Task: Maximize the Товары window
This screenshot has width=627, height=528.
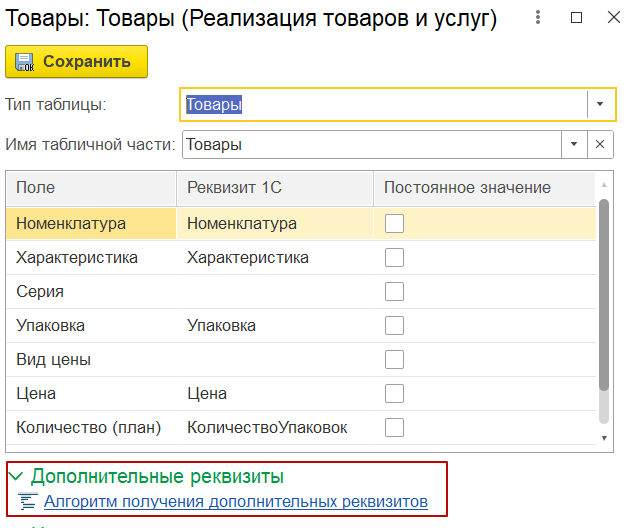Action: click(576, 18)
